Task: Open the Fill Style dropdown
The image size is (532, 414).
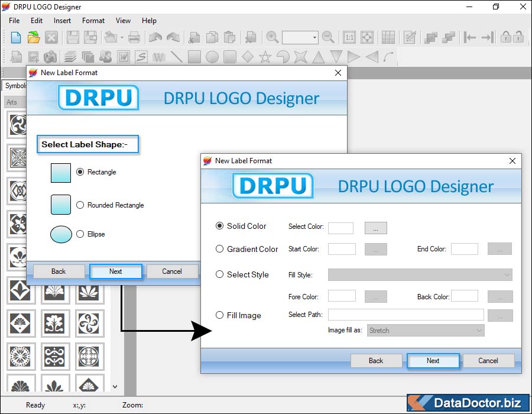Action: 420,275
